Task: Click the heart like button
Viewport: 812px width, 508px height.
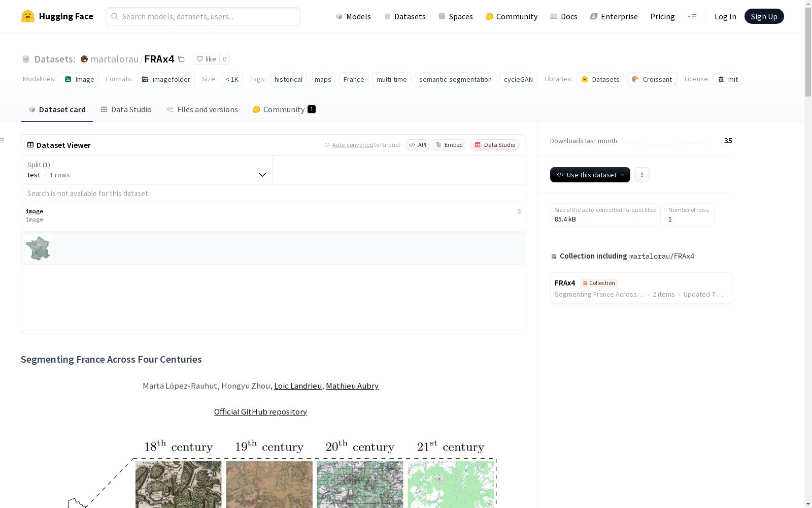Action: tap(206, 59)
